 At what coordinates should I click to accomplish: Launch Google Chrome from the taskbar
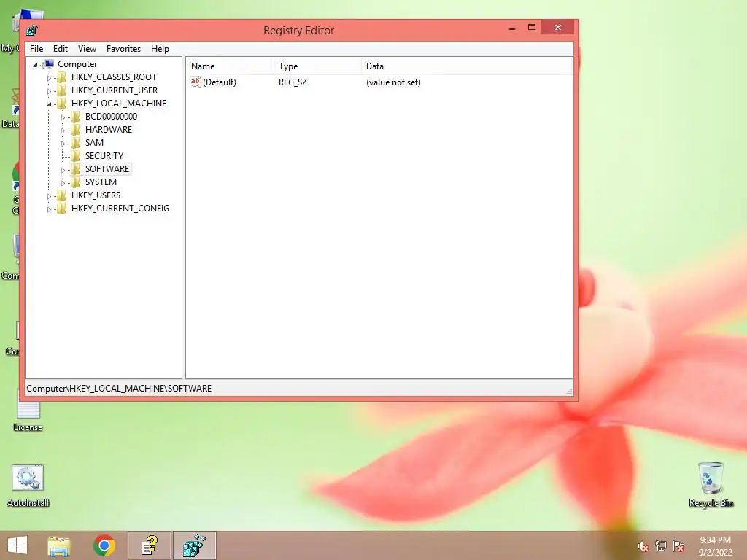[x=104, y=545]
